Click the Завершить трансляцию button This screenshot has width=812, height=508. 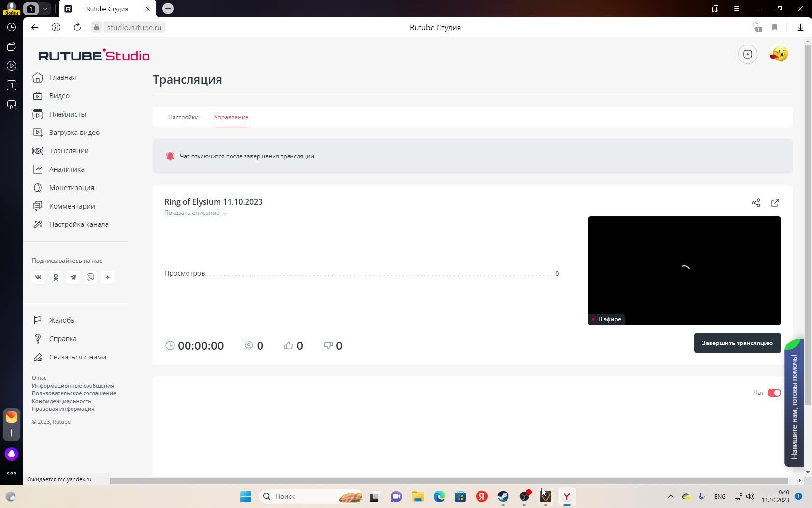737,343
